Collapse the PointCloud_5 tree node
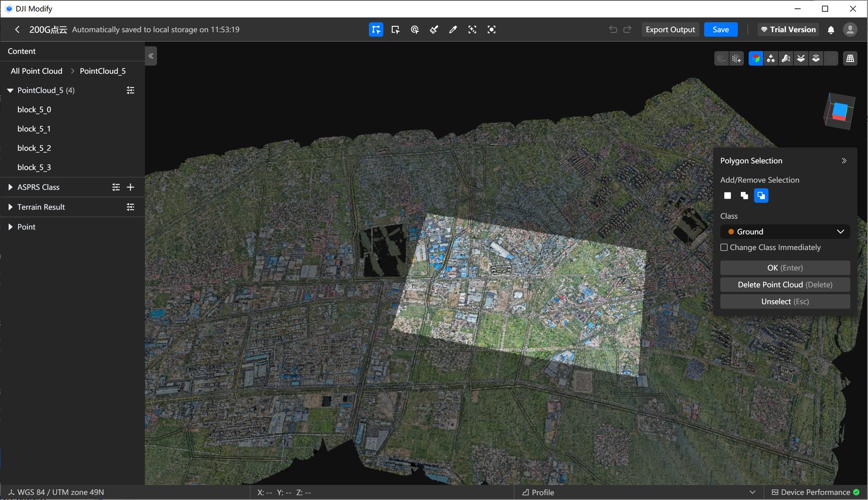868x500 pixels. (x=10, y=90)
